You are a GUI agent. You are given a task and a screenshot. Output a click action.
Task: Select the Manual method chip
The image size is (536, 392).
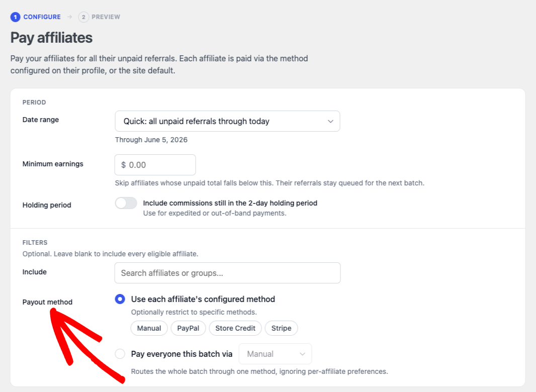point(149,328)
